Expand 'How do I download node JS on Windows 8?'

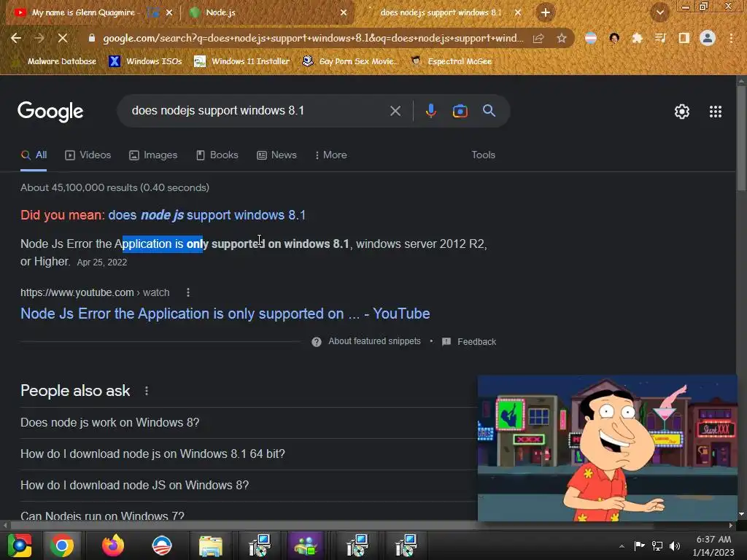[248, 485]
